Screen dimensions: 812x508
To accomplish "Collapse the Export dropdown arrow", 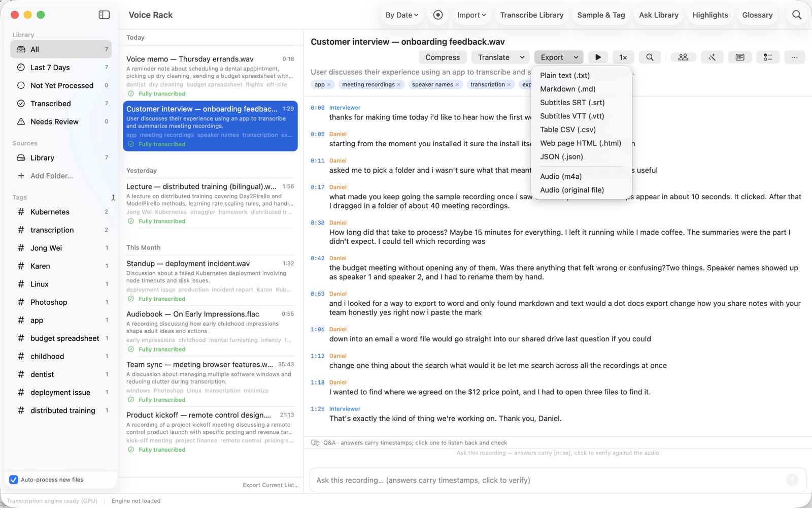I will pos(576,57).
